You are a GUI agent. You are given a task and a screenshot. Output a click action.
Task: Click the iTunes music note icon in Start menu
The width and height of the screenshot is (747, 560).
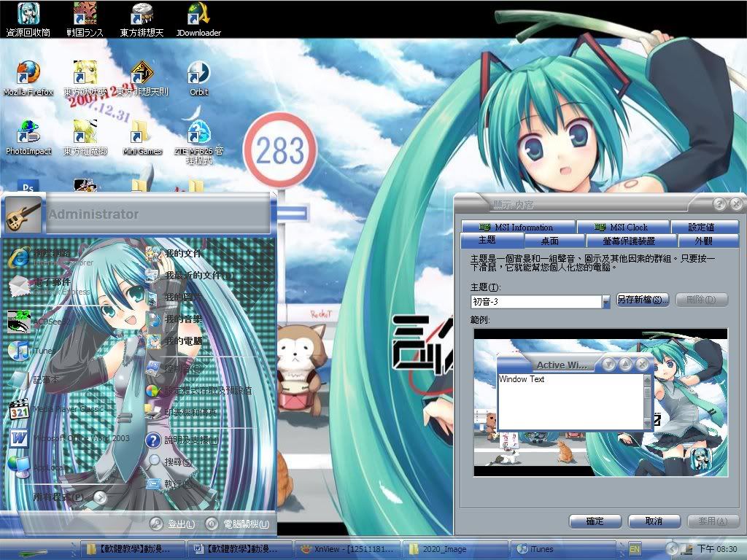[x=20, y=351]
